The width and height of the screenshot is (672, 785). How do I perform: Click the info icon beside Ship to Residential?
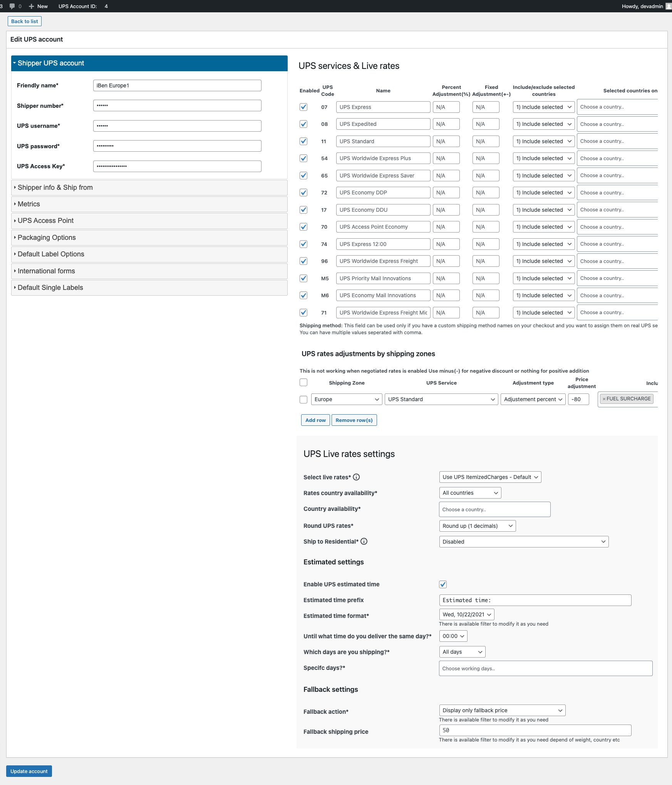point(364,541)
